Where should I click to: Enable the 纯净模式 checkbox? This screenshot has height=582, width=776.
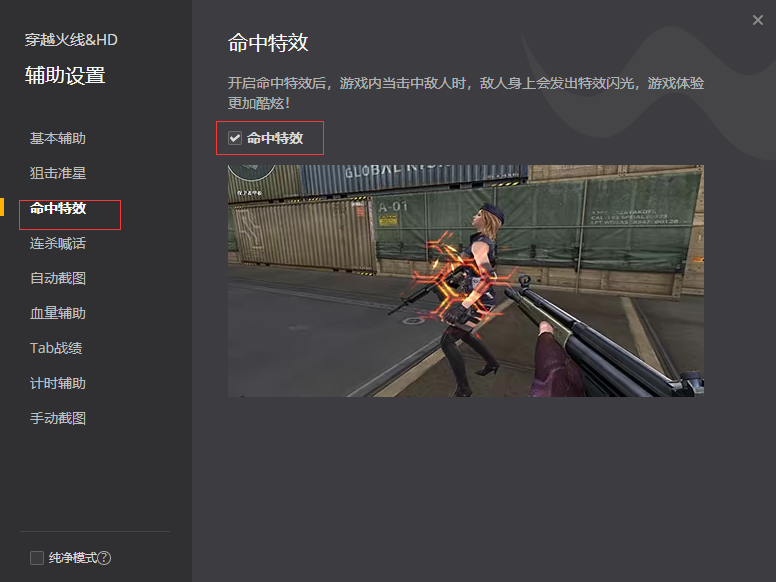click(37, 558)
